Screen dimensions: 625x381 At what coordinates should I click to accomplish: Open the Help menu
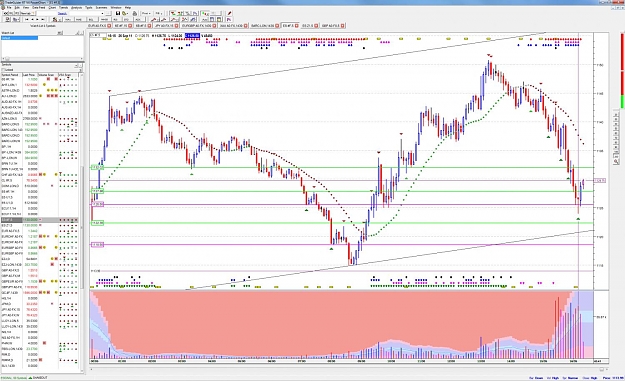click(128, 8)
